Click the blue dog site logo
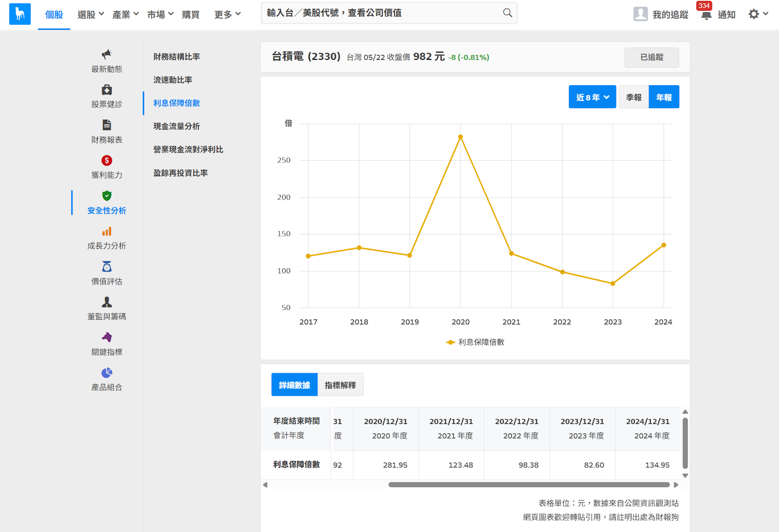This screenshot has width=779, height=532. point(20,14)
